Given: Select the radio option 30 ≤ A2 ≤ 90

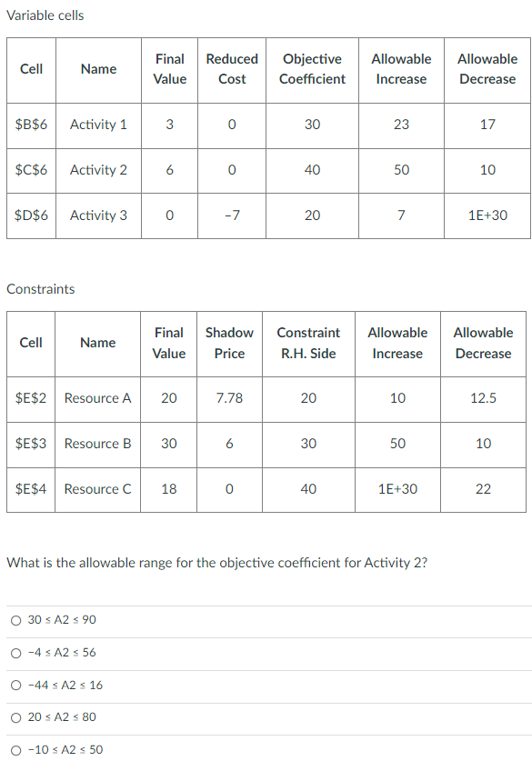Looking at the screenshot, I should tap(16, 618).
